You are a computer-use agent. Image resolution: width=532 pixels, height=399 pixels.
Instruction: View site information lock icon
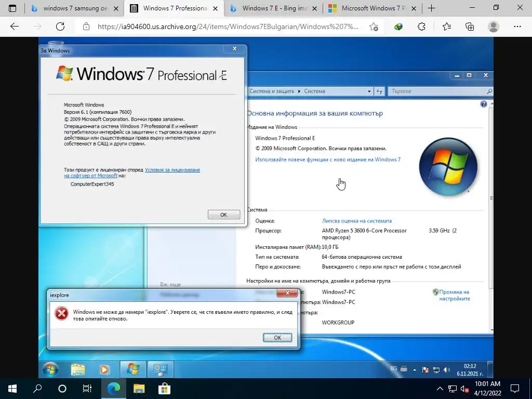pos(86,26)
